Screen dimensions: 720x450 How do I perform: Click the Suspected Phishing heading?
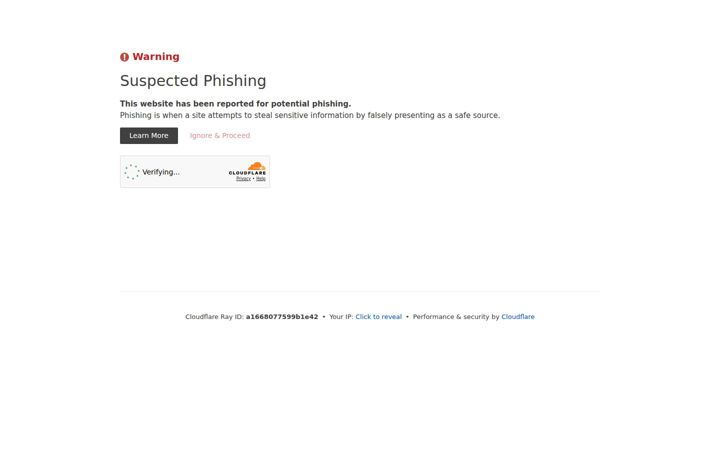click(193, 81)
